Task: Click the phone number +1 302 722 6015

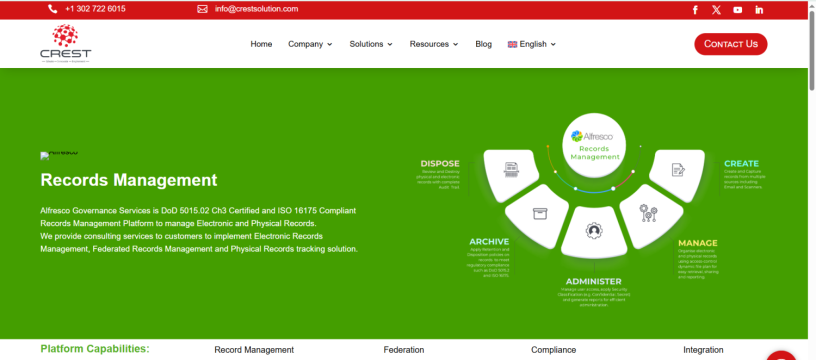Action: [95, 9]
